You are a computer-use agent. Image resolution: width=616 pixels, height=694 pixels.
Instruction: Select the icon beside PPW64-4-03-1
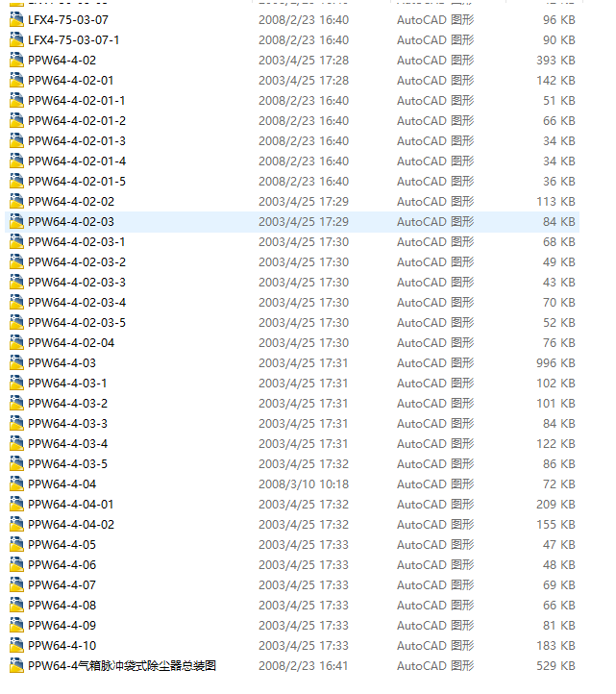(16, 384)
